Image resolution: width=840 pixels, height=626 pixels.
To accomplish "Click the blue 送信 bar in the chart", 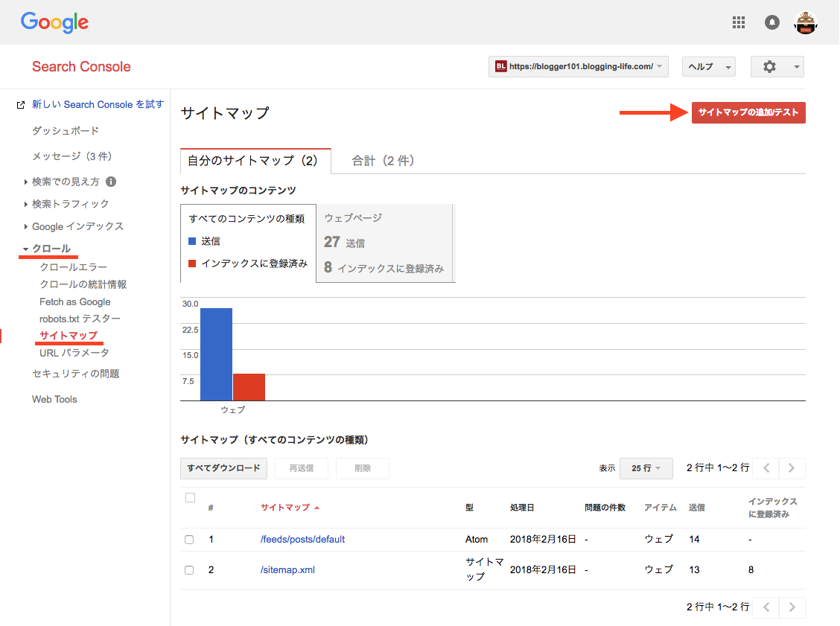I will tap(217, 354).
